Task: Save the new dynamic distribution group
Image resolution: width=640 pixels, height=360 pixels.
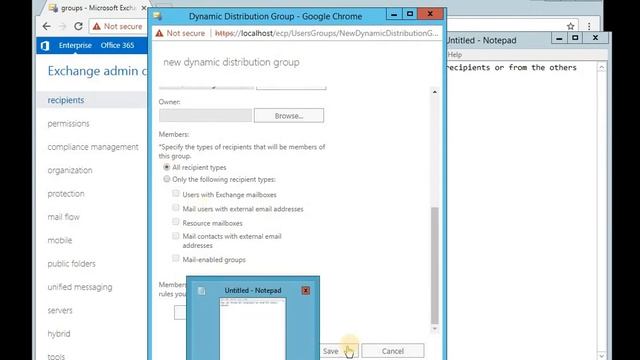Action: (335, 351)
